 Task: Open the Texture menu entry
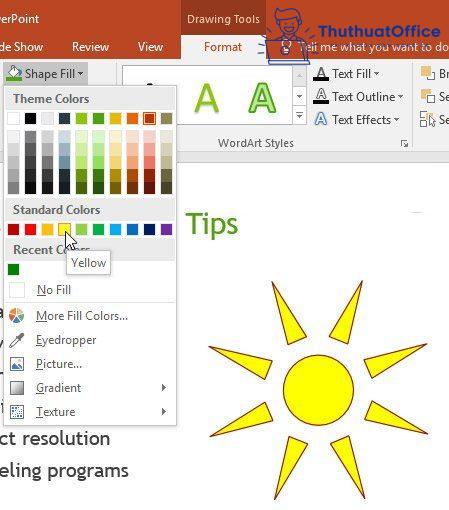pos(89,412)
